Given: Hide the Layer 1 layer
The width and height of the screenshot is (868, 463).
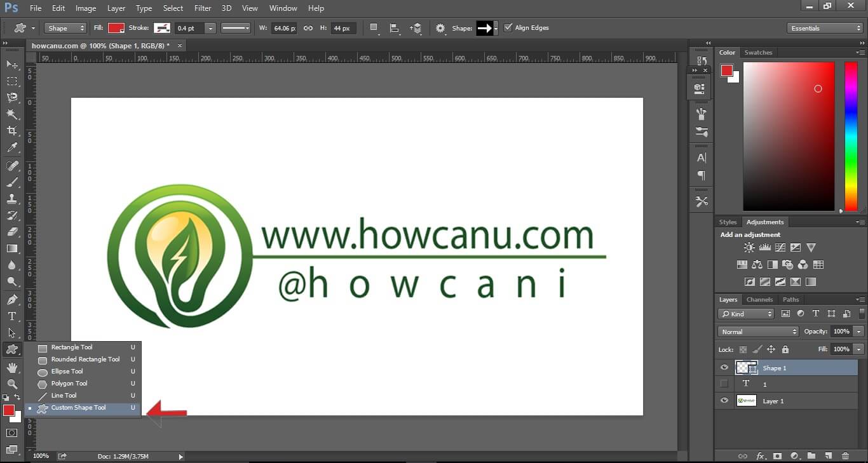Looking at the screenshot, I should coord(724,401).
